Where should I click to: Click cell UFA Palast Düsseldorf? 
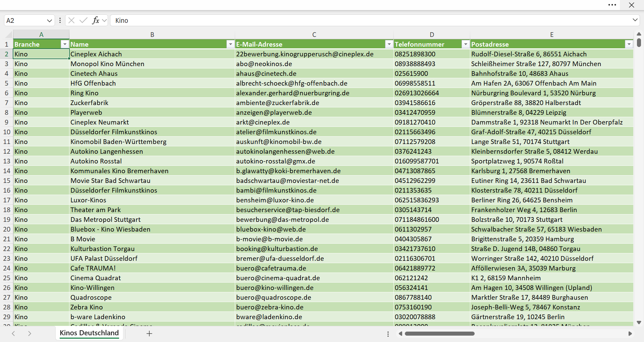pos(152,258)
